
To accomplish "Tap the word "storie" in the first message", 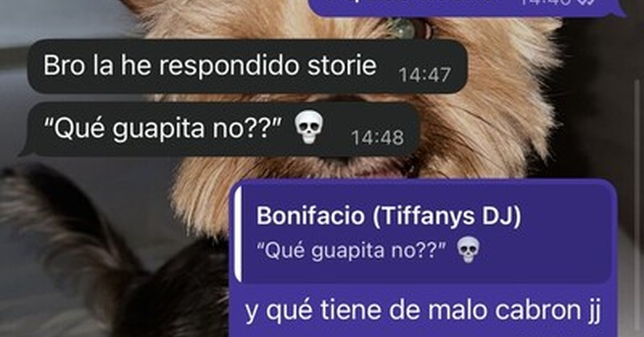I will click(x=342, y=65).
